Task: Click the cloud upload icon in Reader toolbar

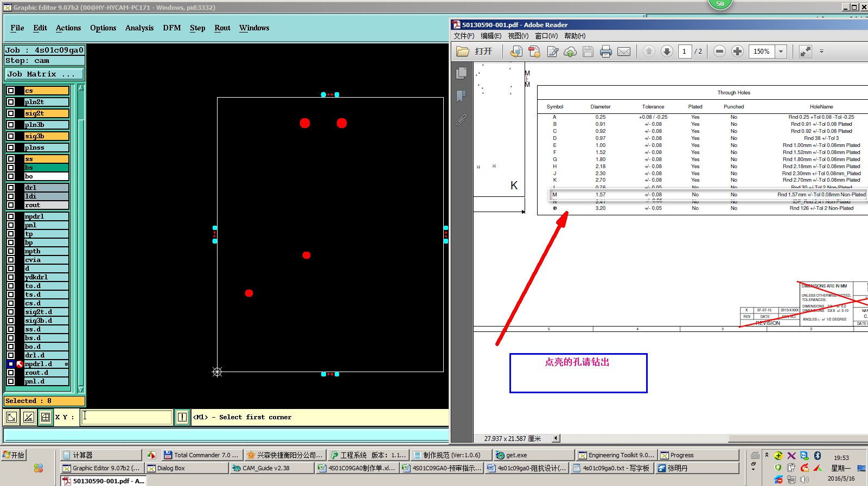Action: tap(570, 52)
